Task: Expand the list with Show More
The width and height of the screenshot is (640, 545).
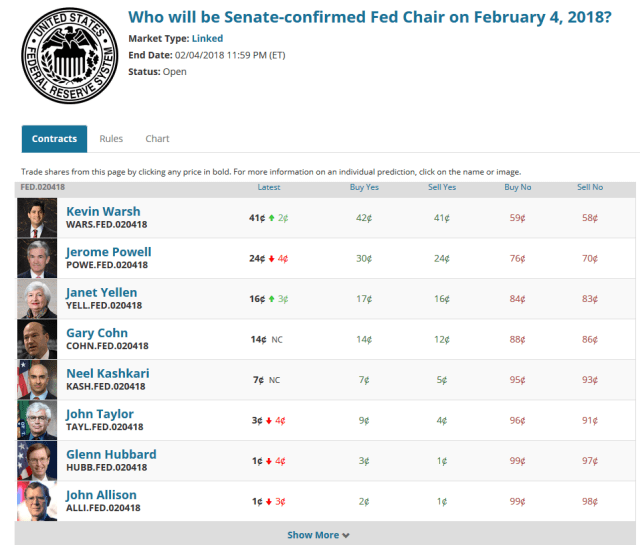Action: point(318,535)
